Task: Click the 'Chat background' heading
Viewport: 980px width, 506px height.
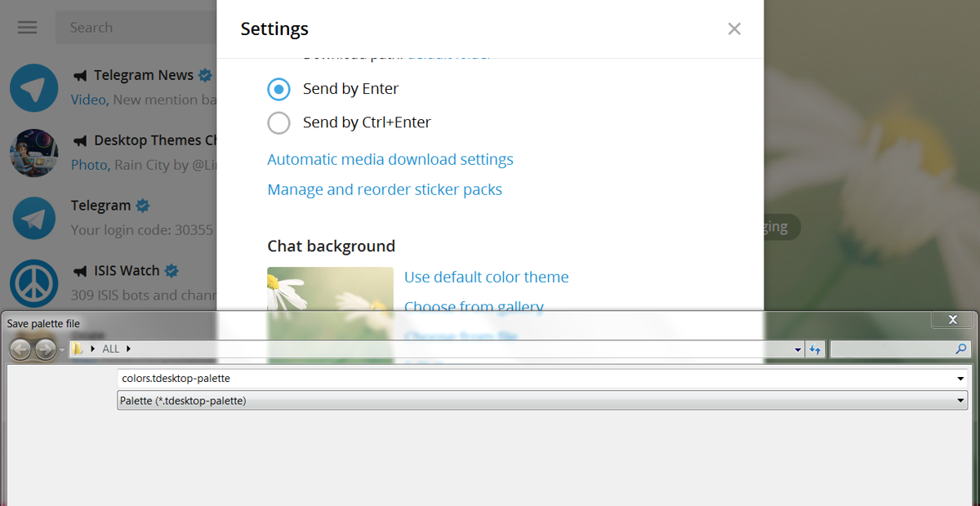Action: [331, 246]
